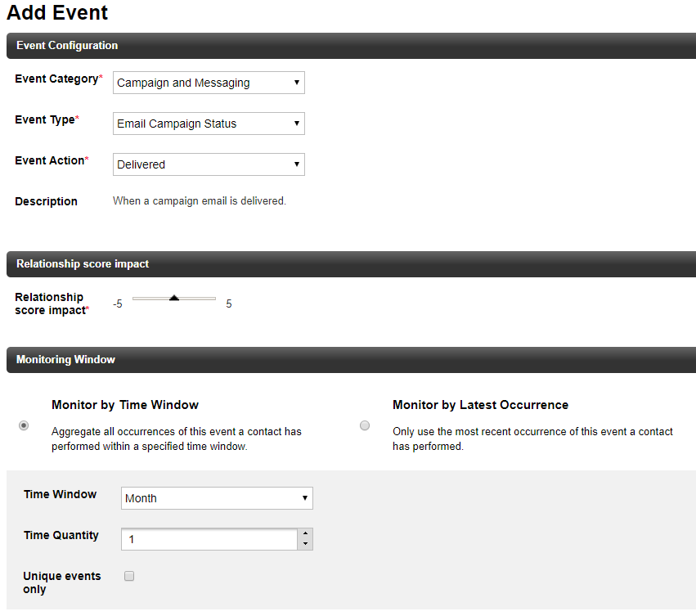Viewport: 696px width, 616px height.
Task: Click the Relationship score impact section header
Action: tap(83, 264)
